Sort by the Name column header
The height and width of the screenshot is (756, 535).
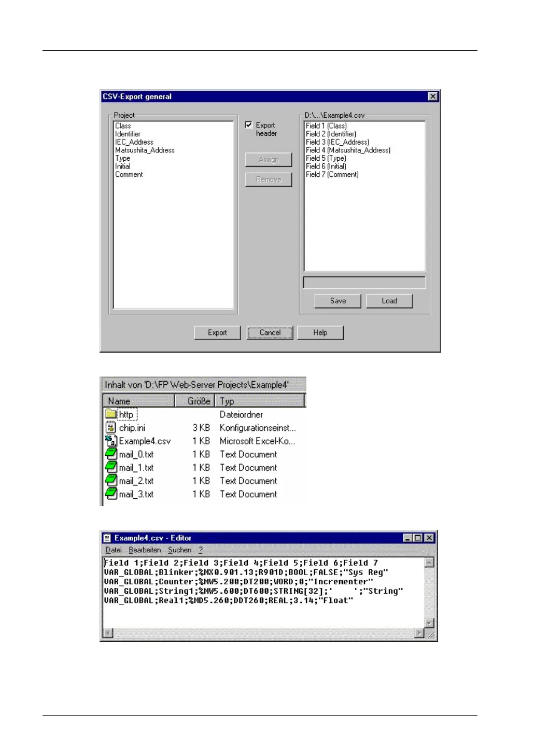pos(139,401)
